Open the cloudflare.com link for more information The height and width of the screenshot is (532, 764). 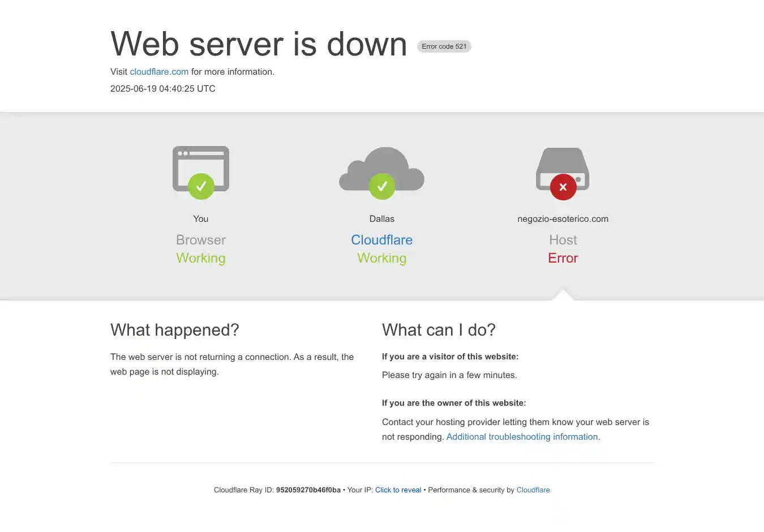point(159,72)
